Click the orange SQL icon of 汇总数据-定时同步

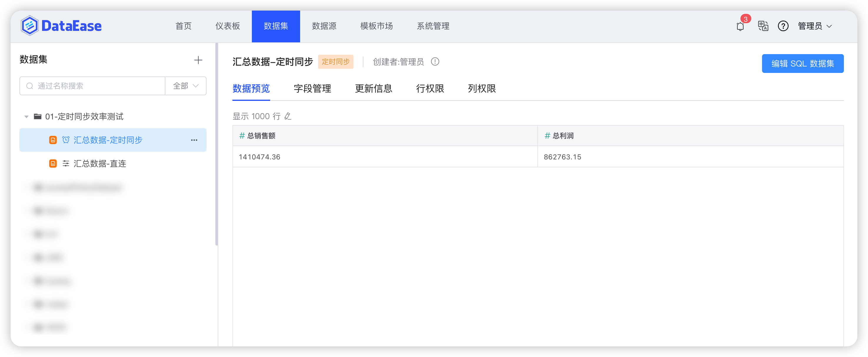tap(53, 140)
